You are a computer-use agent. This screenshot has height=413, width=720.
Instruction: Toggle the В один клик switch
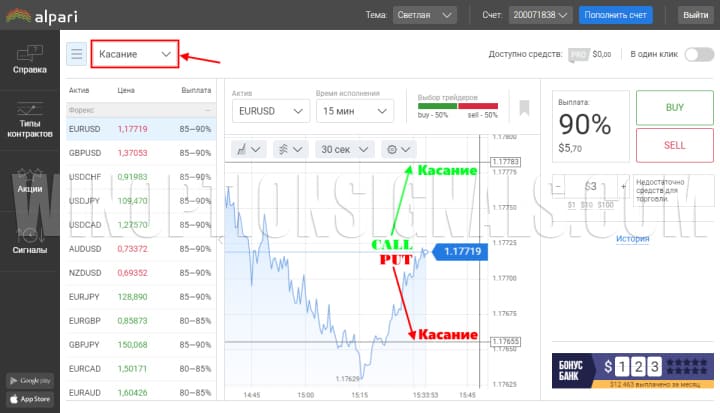[697, 54]
